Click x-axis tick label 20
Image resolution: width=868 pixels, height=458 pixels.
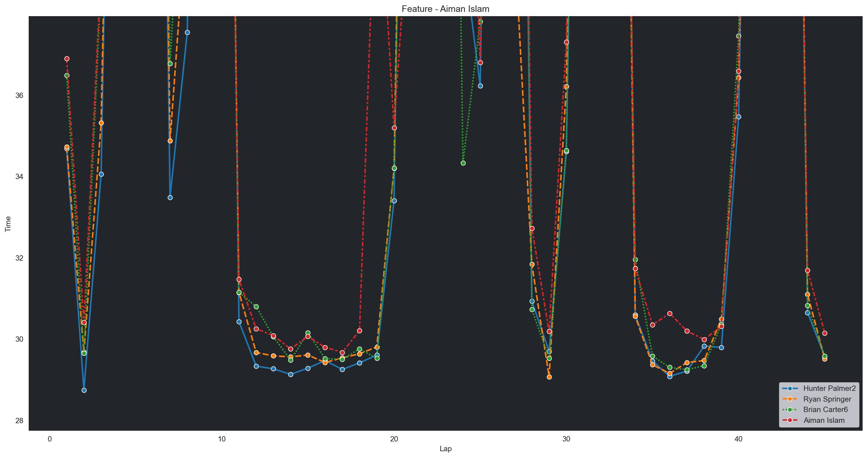(x=394, y=439)
